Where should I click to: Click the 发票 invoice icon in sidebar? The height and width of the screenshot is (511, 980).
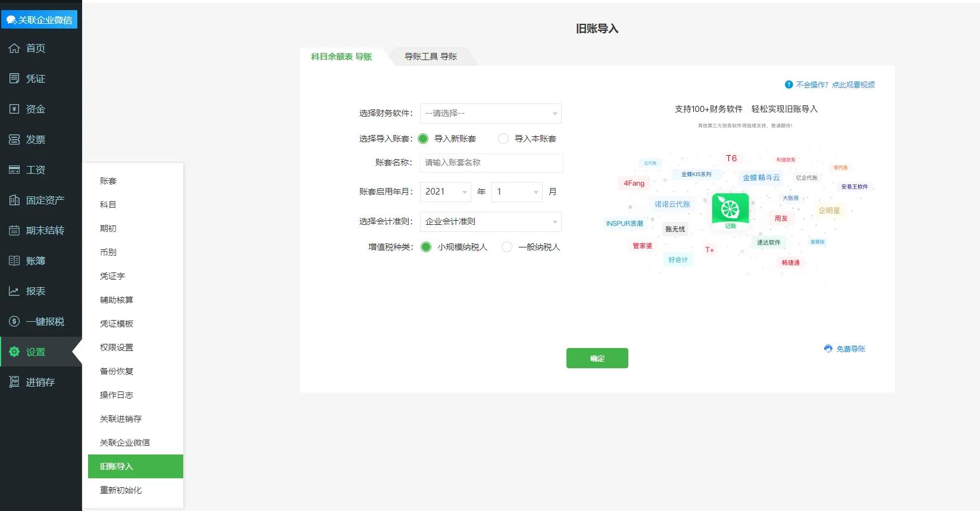coord(14,139)
